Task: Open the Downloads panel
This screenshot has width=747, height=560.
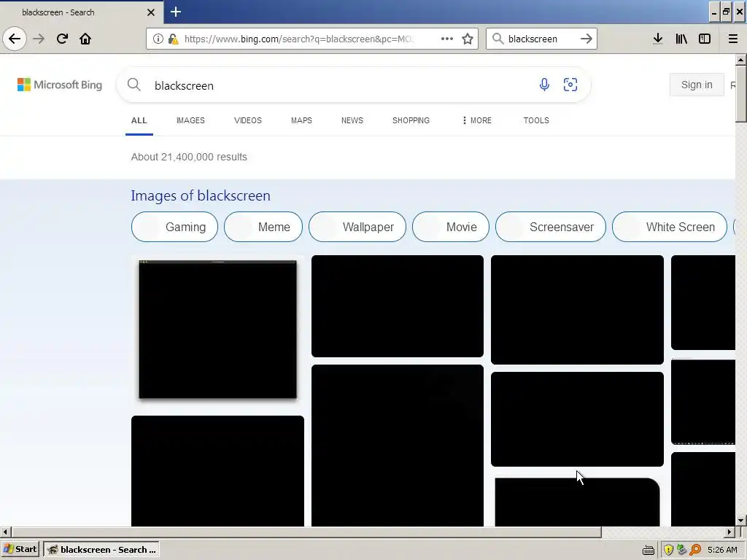Action: [658, 39]
